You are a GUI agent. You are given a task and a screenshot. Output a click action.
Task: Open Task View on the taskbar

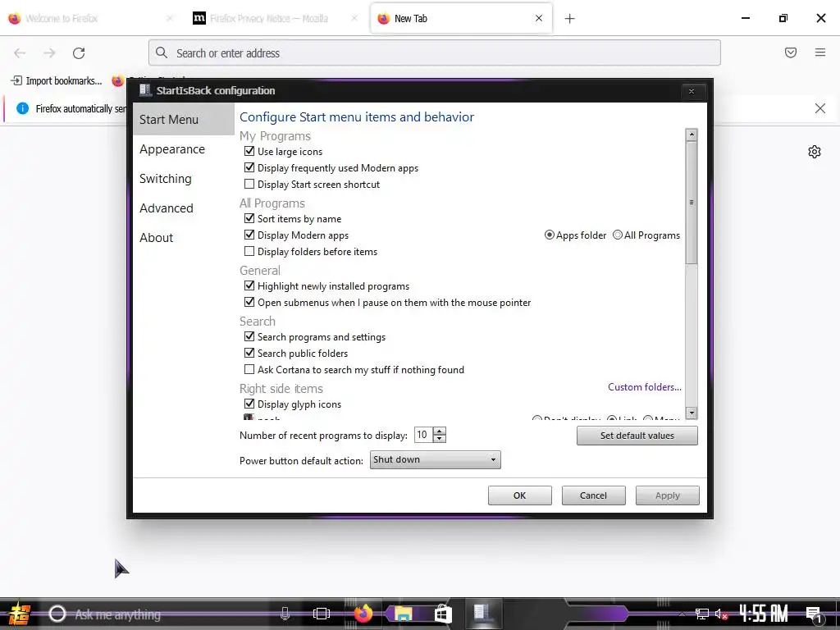(321, 614)
